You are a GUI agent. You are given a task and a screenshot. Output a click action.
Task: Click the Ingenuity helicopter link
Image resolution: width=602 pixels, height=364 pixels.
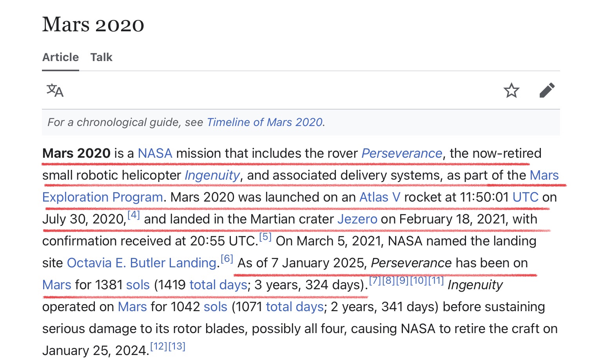point(212,175)
